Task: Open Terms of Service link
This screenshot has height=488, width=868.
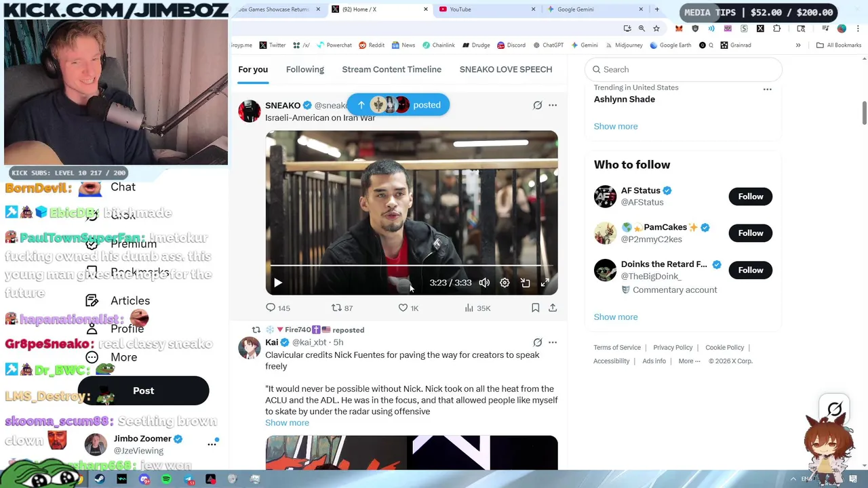Action: pos(617,348)
